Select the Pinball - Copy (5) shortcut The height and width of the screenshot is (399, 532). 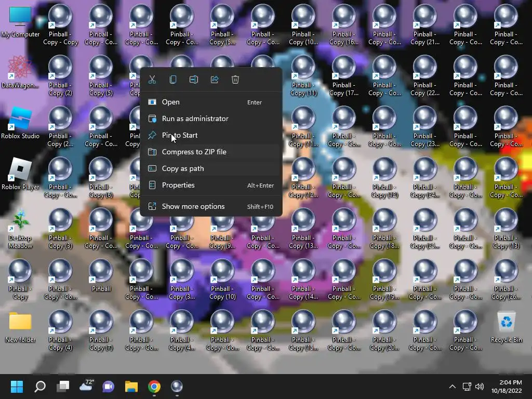tap(101, 76)
